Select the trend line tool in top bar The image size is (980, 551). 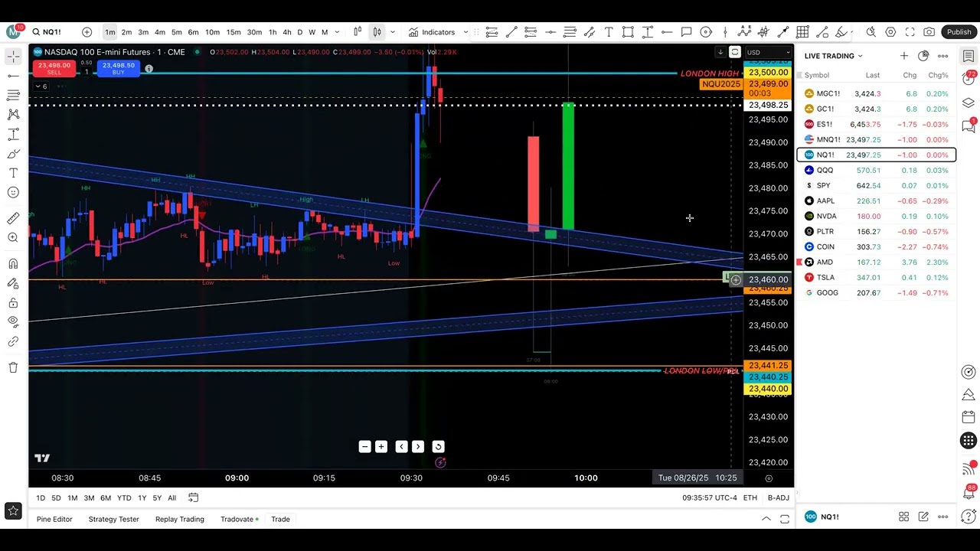click(511, 32)
